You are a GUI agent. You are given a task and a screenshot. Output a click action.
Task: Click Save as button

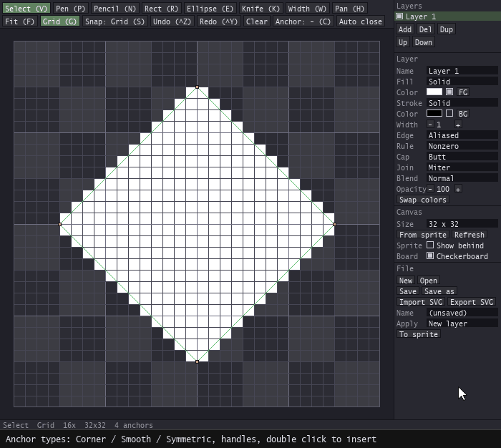point(439,291)
